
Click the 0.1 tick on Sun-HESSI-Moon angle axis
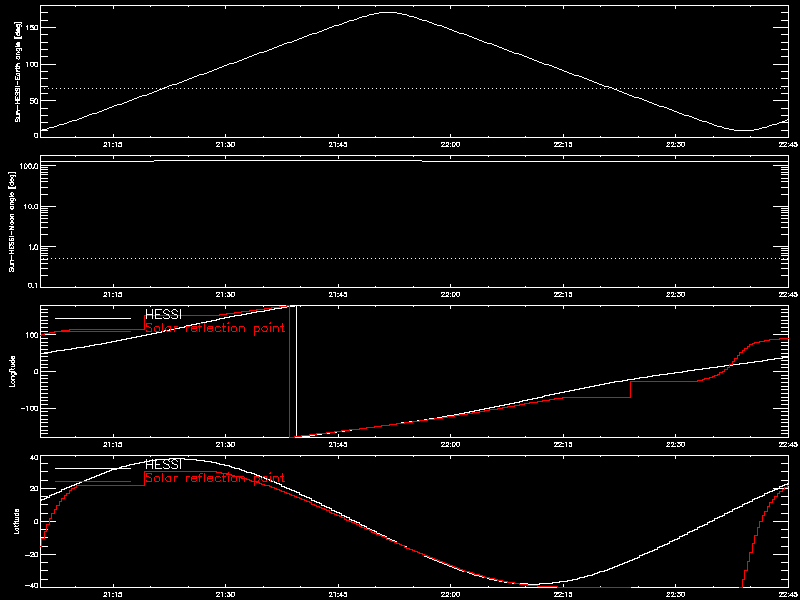pyautogui.click(x=31, y=285)
